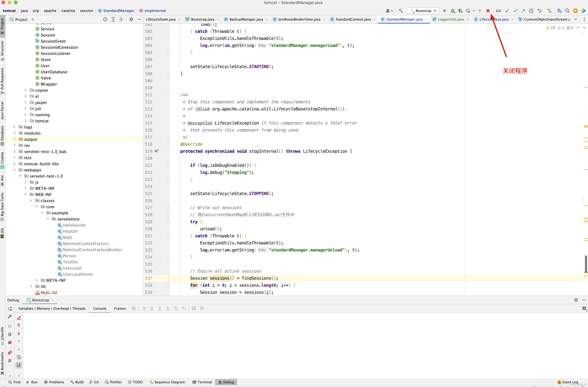Show Git history clock icon
The image size is (588, 387).
531,11
